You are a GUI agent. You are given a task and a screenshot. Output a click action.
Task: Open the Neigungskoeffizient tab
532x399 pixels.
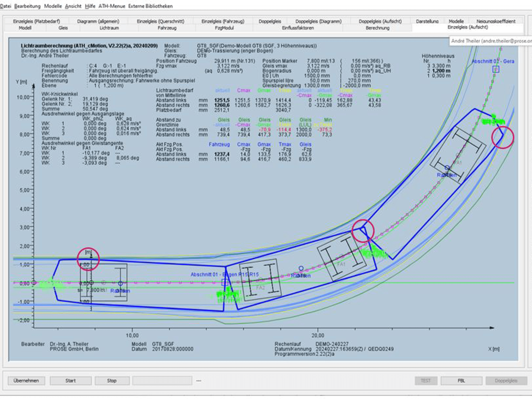[x=496, y=21]
